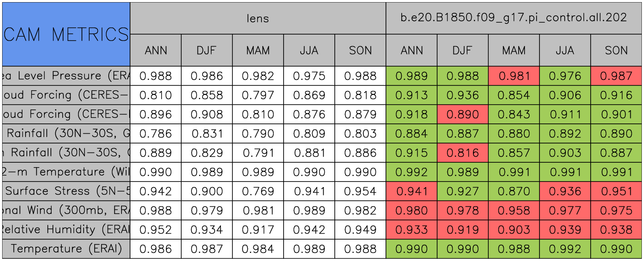Click the Temperature (ERAI) row label
The image size is (644, 261).
click(x=66, y=249)
